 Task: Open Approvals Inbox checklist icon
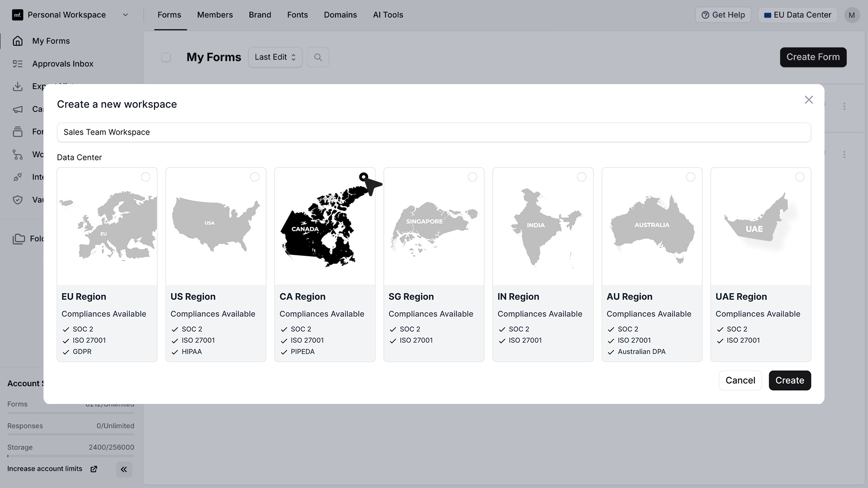(18, 64)
